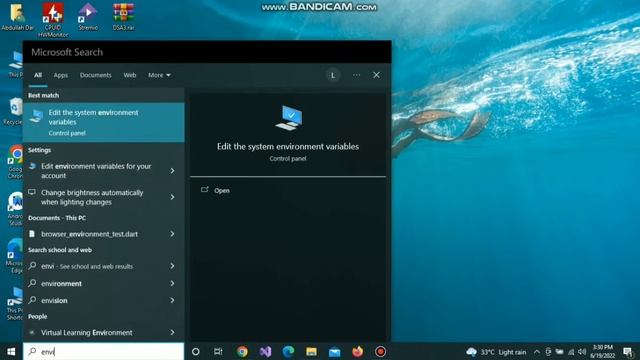
Task: Expand arrow beside environment suggestion
Action: [x=172, y=283]
